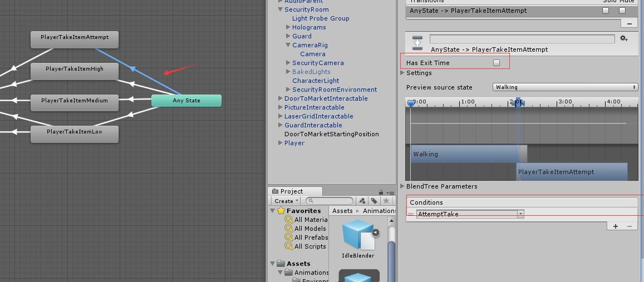Collapse the SecurityRoom hierarchy item

(280, 9)
